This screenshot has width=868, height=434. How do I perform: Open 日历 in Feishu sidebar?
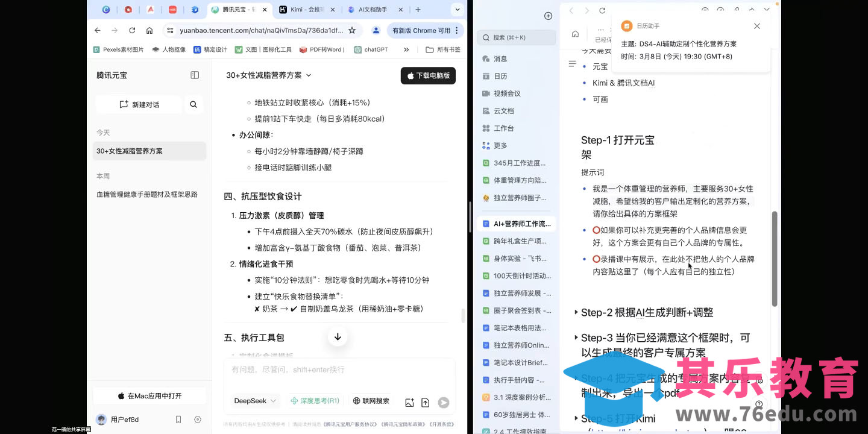(500, 76)
